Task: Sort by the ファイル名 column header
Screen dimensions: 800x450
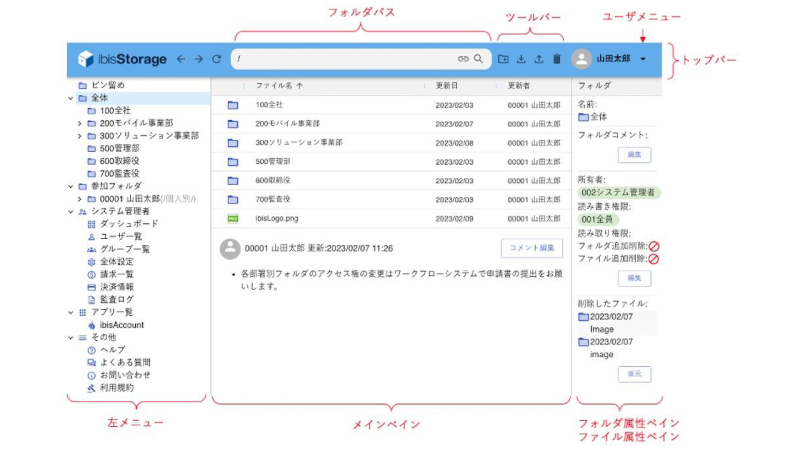Action: (279, 86)
